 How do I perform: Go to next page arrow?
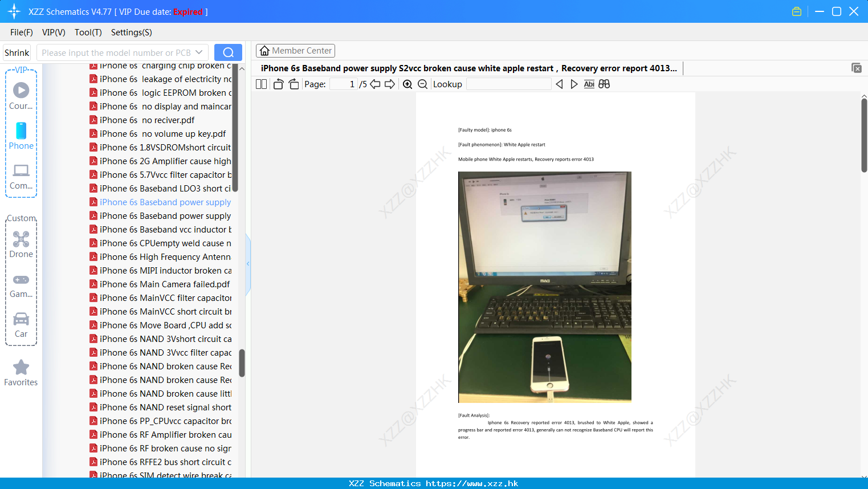coord(390,84)
